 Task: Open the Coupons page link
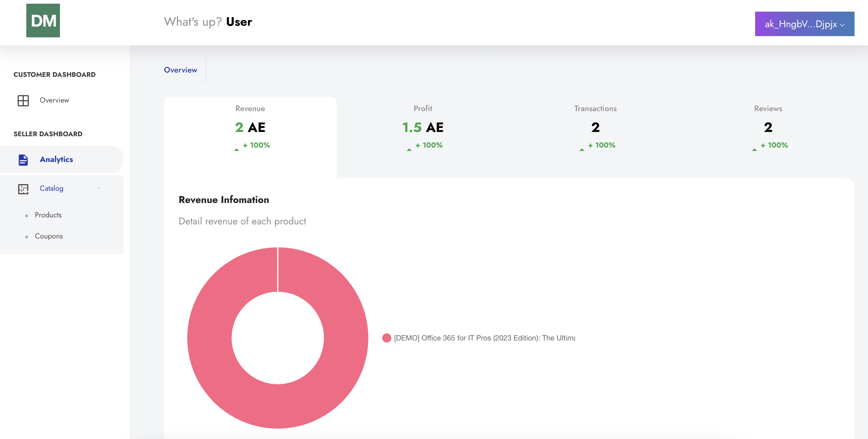click(49, 236)
